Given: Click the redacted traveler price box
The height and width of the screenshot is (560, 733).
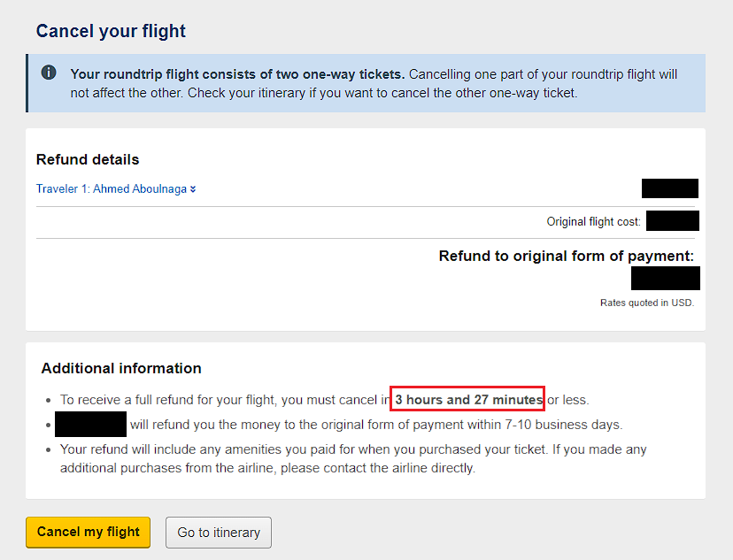Looking at the screenshot, I should (x=669, y=188).
